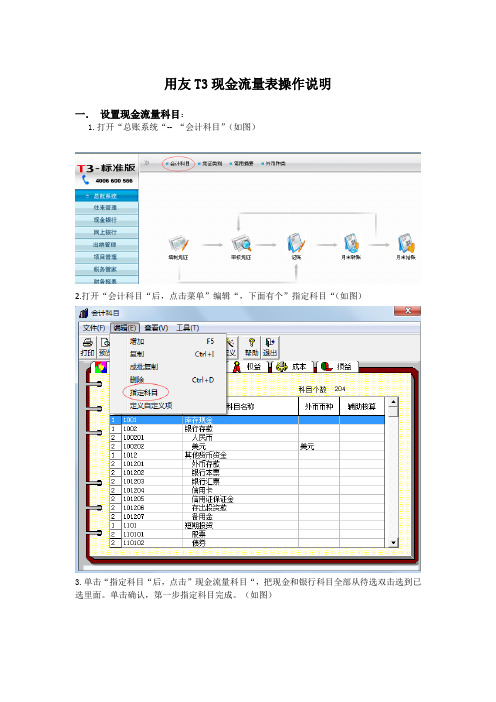Click the 填制凭证 workflow icon
Screen dimensions: 496x702
[178, 244]
